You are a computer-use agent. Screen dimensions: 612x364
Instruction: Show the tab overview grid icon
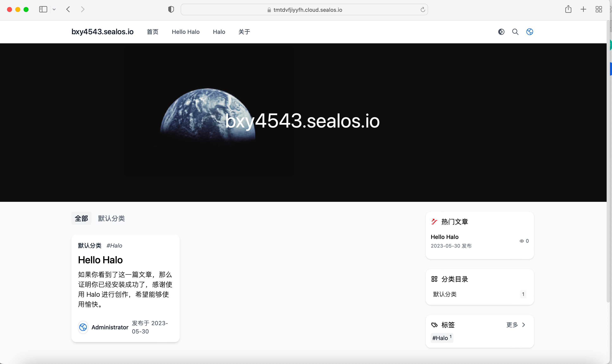[x=599, y=9]
